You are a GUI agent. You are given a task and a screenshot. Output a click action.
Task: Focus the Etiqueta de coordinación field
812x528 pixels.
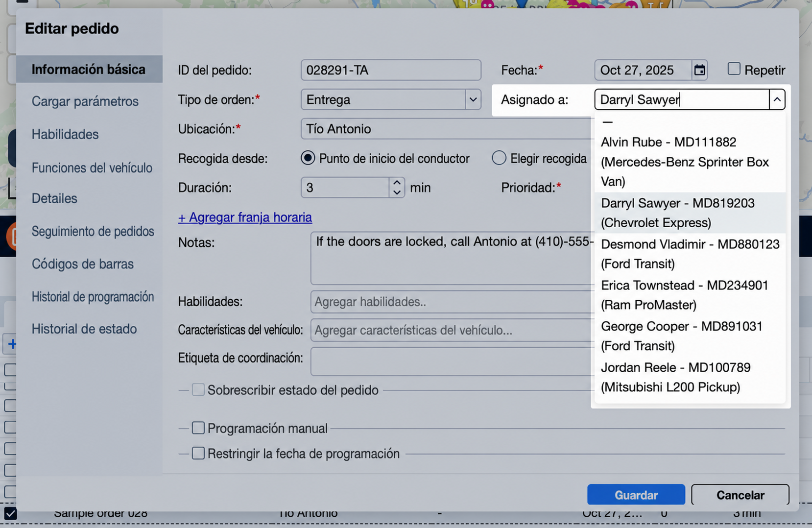coord(452,361)
